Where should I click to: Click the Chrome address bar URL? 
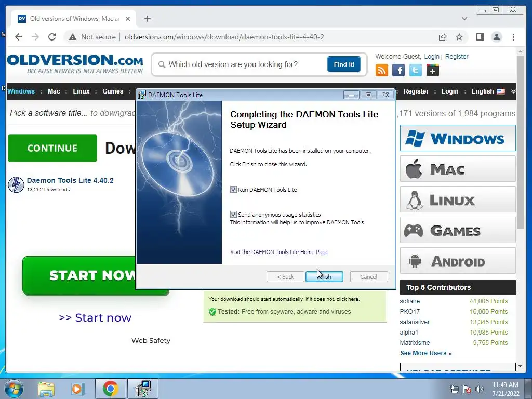[224, 37]
